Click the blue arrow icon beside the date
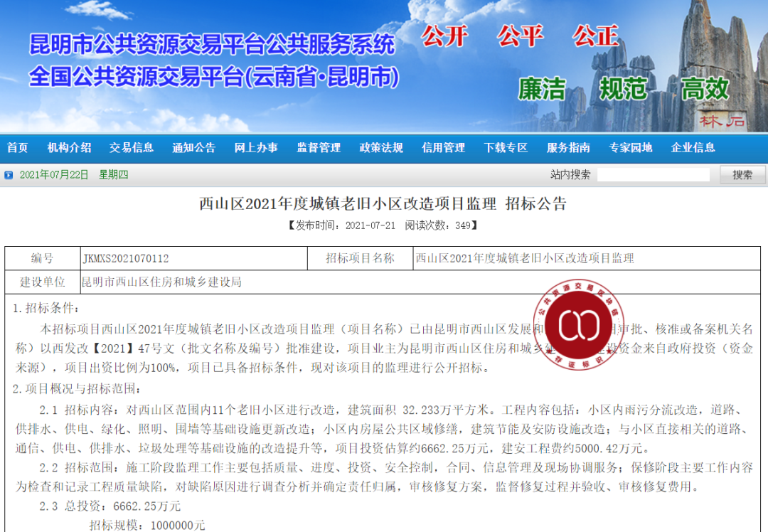This screenshot has width=768, height=532. [x=9, y=175]
